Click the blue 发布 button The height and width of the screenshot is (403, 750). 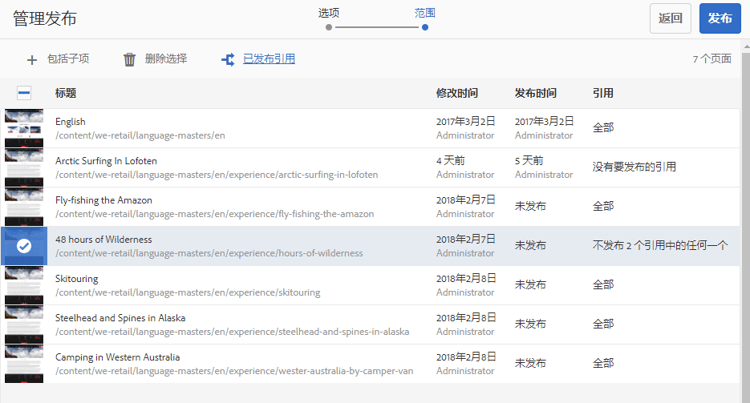click(720, 18)
